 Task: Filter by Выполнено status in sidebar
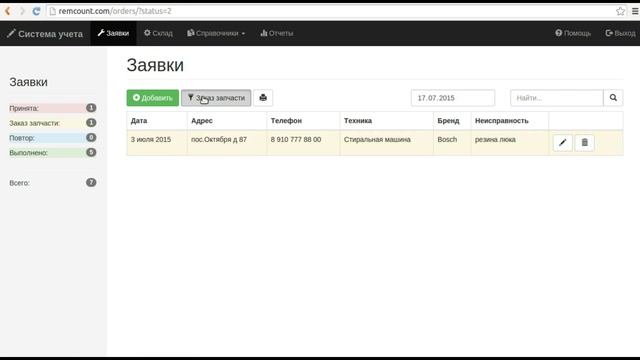(x=52, y=153)
